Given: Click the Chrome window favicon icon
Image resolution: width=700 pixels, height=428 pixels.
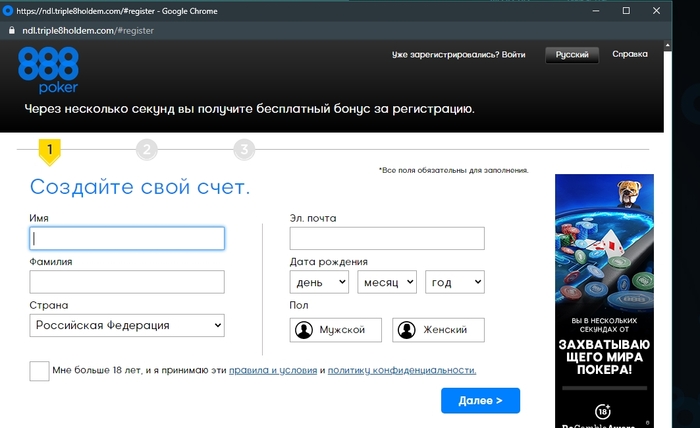Looking at the screenshot, I should (8, 11).
